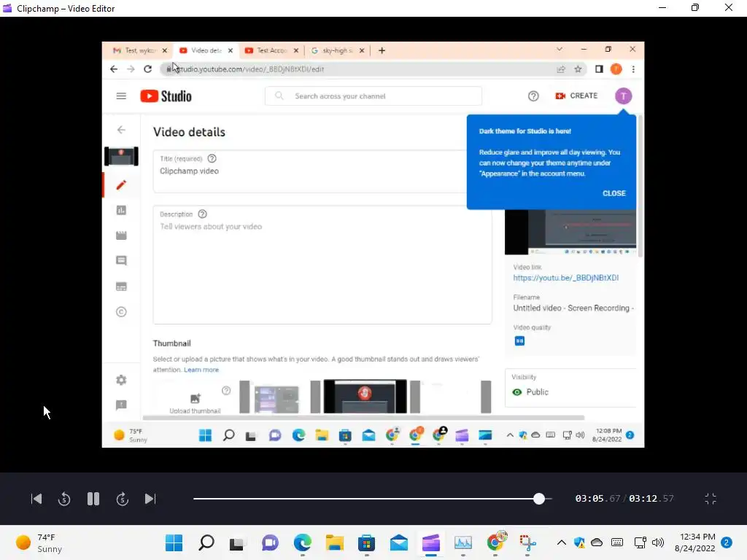Launch Microsoft Edge from the taskbar

303,542
